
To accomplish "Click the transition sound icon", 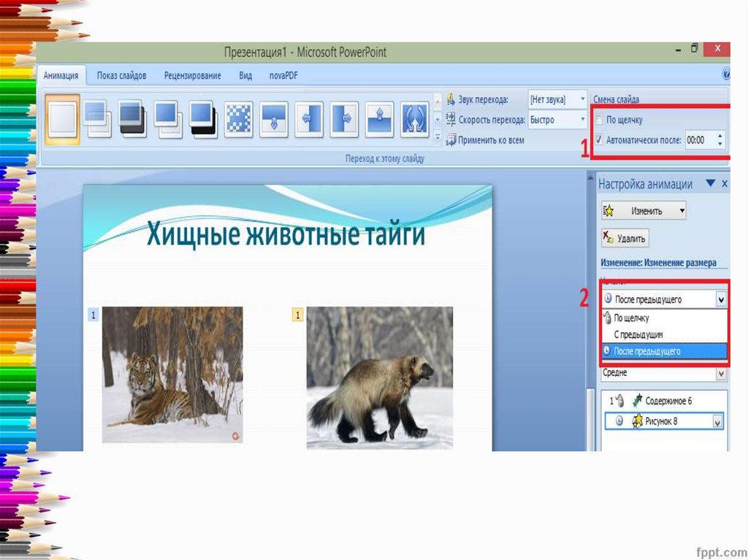I will 450,99.
